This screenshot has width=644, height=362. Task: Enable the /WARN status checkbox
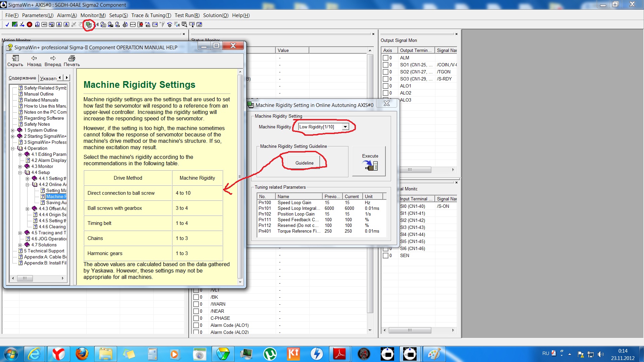coord(196,304)
